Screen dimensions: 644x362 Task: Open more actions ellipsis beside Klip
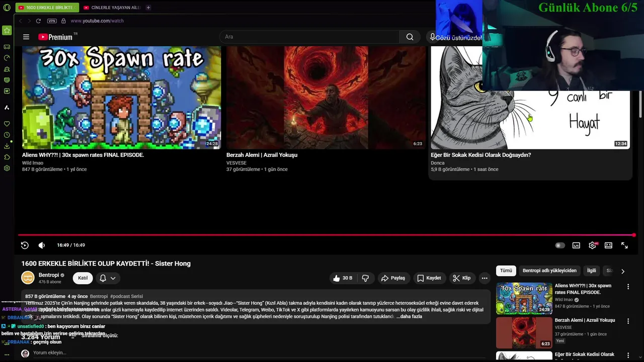tap(485, 278)
